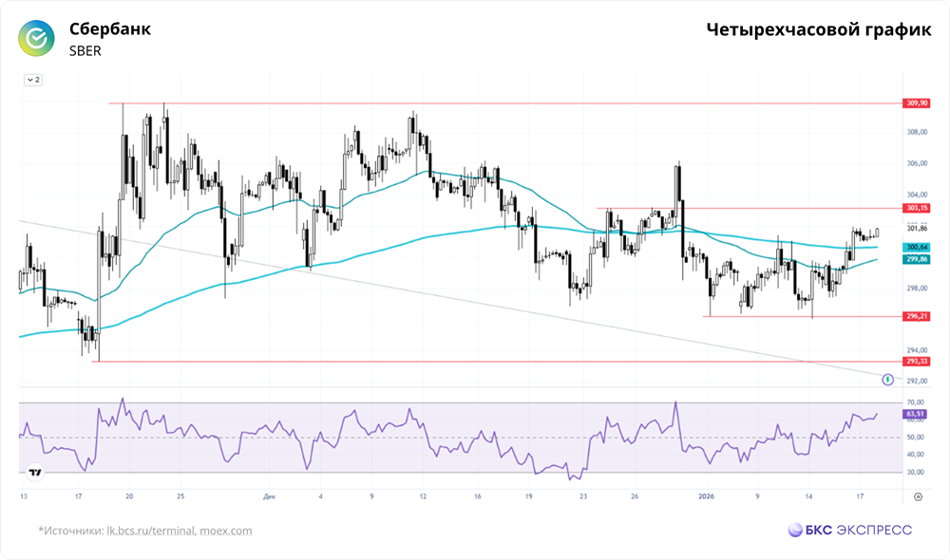The height and width of the screenshot is (560, 950).
Task: Click the 50,00 RSI scale value
Action: coord(915,438)
